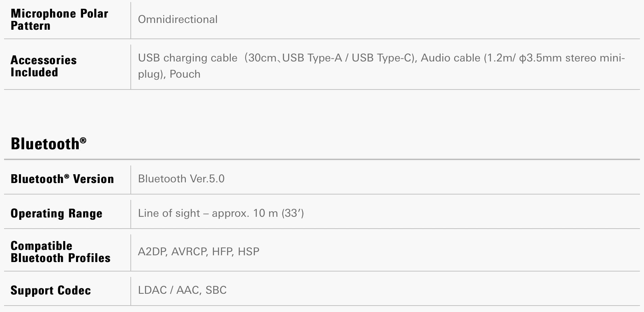Click the USB Type-C text in accessories
644x312 pixels.
[383, 58]
